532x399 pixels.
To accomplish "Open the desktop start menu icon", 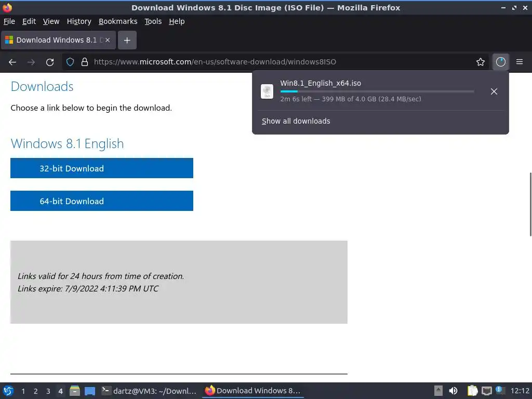I will [x=8, y=391].
